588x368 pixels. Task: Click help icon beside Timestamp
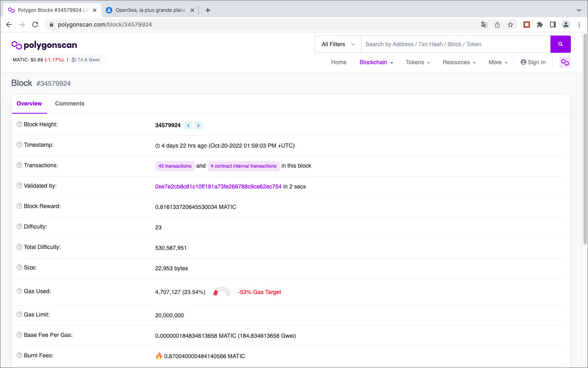[19, 145]
